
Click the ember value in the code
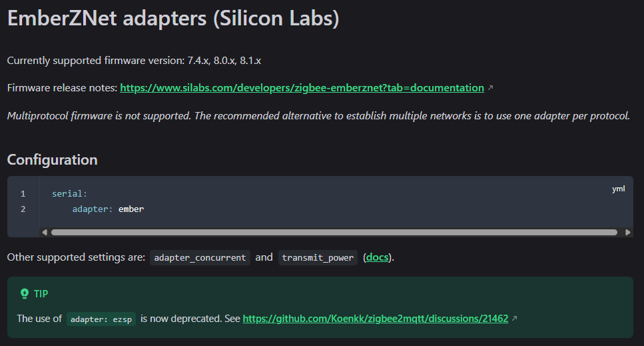(x=131, y=209)
